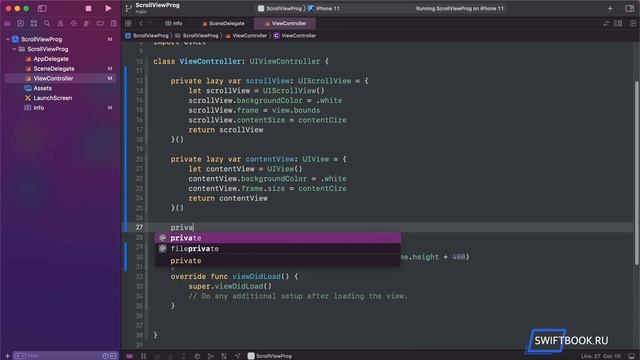Open SceneDelegate in the navigator
Viewport: 640px width, 360px height.
pos(54,69)
